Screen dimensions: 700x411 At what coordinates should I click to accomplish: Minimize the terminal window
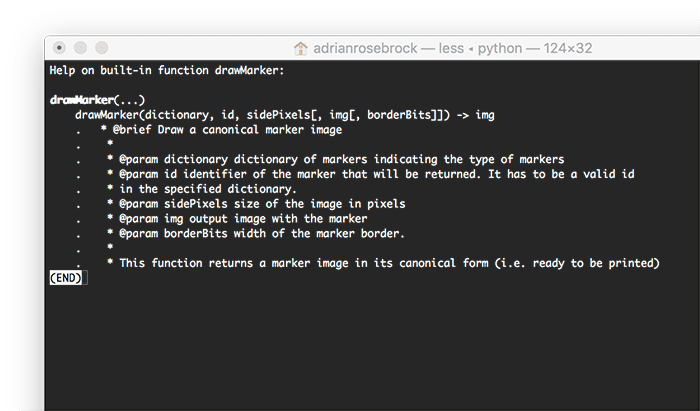(x=80, y=48)
